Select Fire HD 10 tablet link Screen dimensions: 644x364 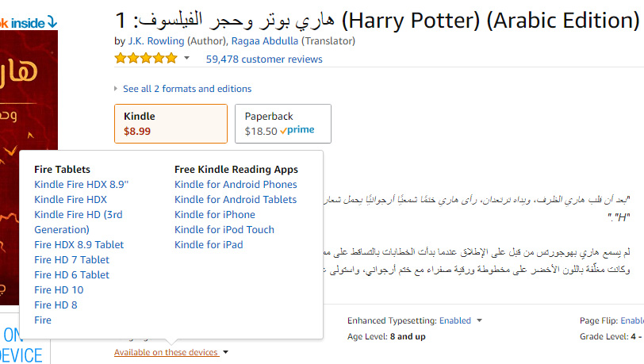[x=59, y=290]
